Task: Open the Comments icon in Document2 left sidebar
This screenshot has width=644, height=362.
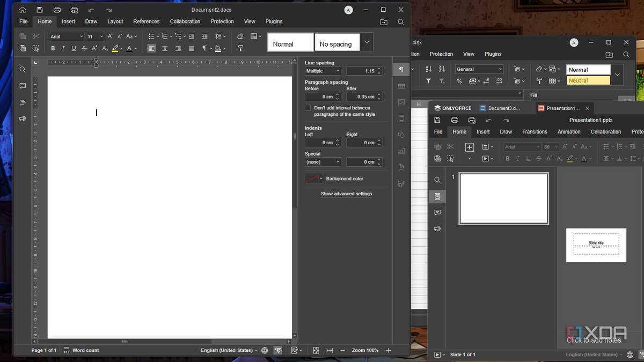Action: pos(23,86)
